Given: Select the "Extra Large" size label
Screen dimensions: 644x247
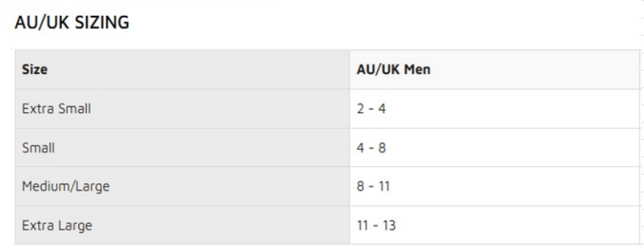Looking at the screenshot, I should point(57,226).
